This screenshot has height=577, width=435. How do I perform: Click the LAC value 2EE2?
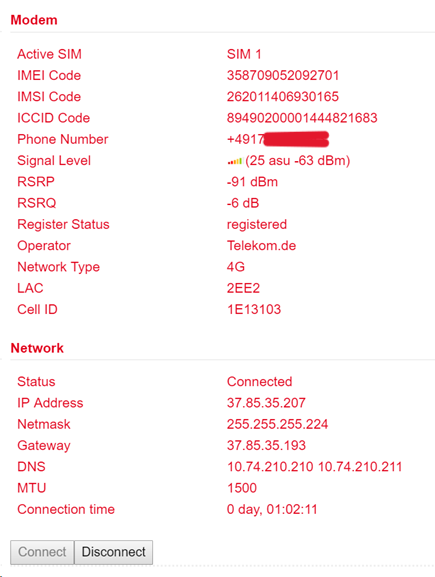coord(243,288)
